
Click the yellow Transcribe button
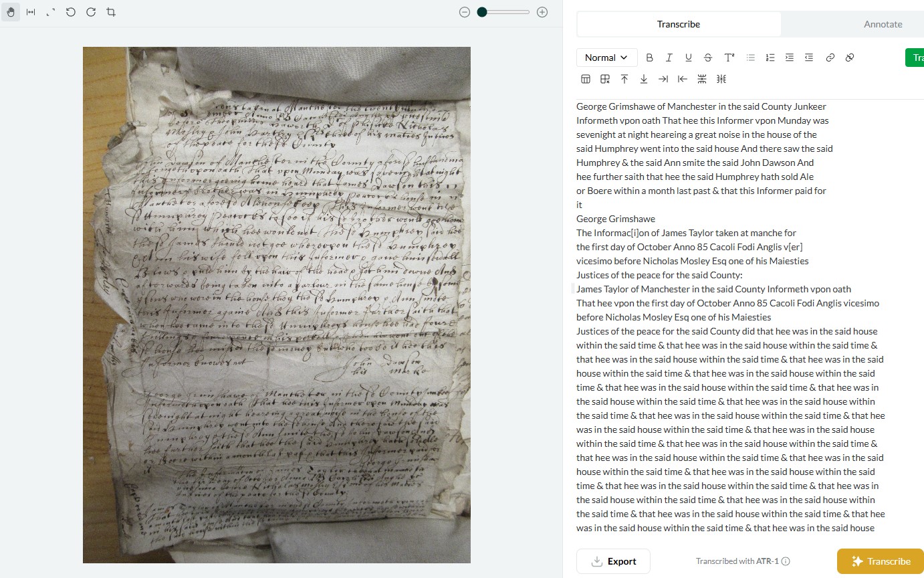(881, 561)
